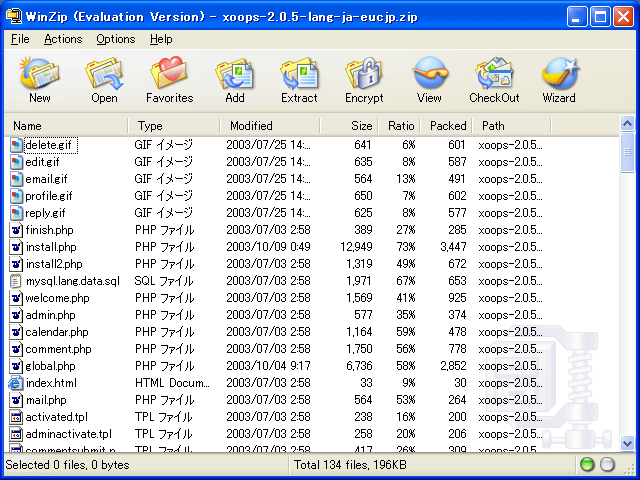Click the vertical scrollbar thumb
Viewport: 640px width, 480px height.
tap(627, 153)
